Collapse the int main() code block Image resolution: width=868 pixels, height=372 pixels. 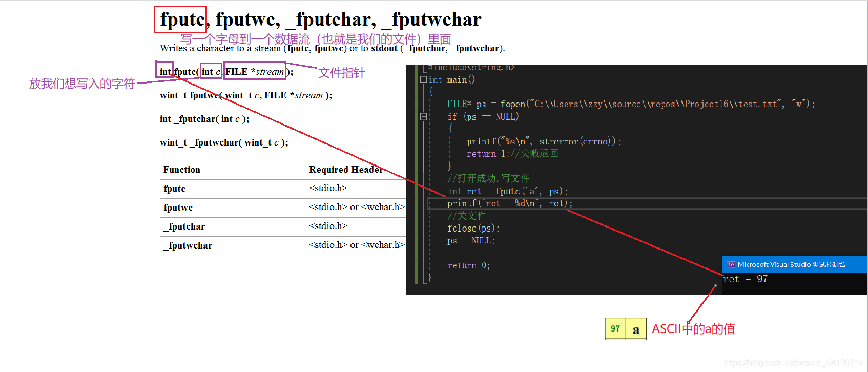point(423,79)
